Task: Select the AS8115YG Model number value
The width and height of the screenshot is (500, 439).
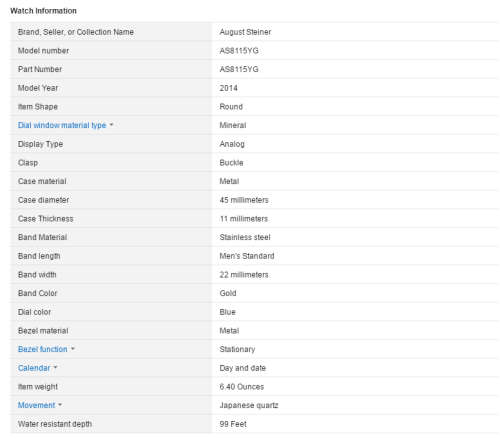Action: tap(239, 51)
